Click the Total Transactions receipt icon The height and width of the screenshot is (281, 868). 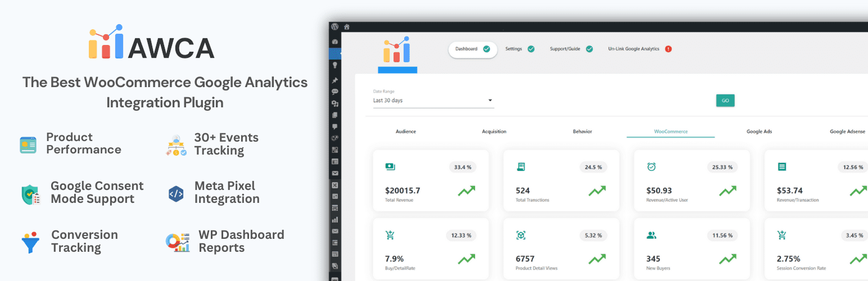click(x=521, y=166)
